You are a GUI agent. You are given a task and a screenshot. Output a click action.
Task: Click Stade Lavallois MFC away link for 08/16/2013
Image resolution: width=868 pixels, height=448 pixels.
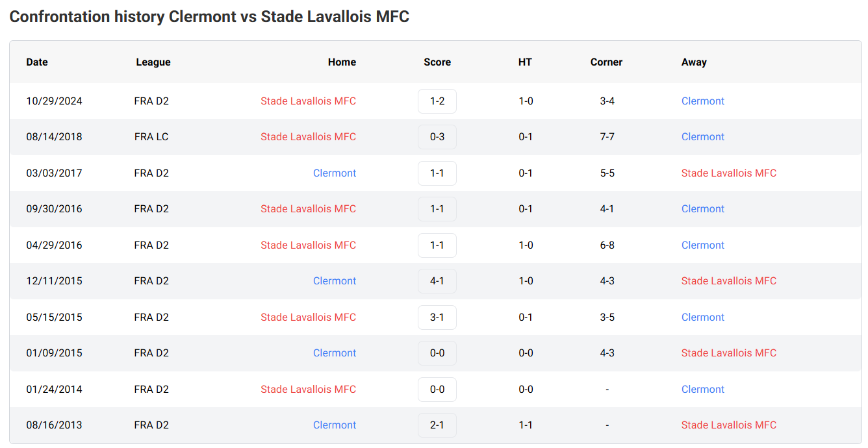pos(728,425)
